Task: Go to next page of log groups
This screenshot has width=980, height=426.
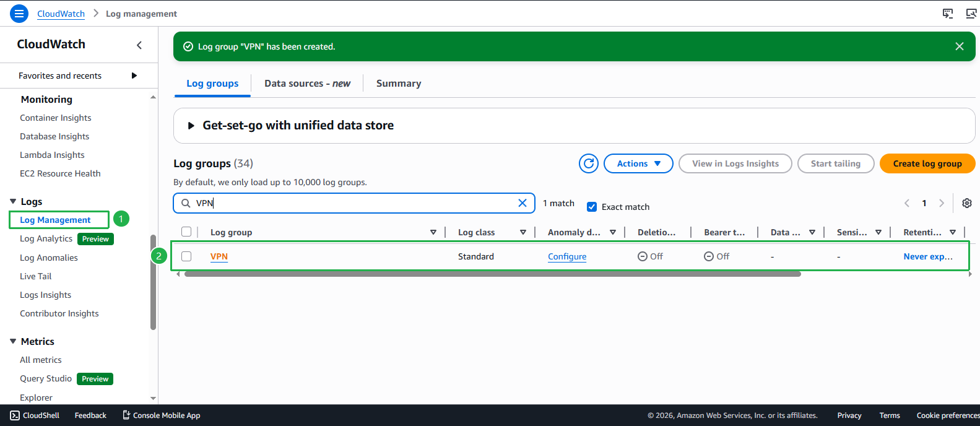Action: click(942, 203)
